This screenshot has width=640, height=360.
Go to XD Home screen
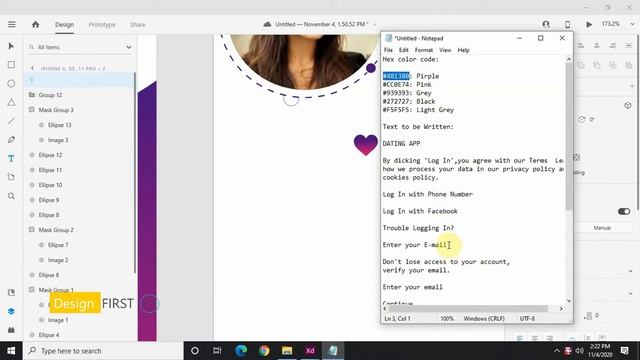tap(36, 24)
